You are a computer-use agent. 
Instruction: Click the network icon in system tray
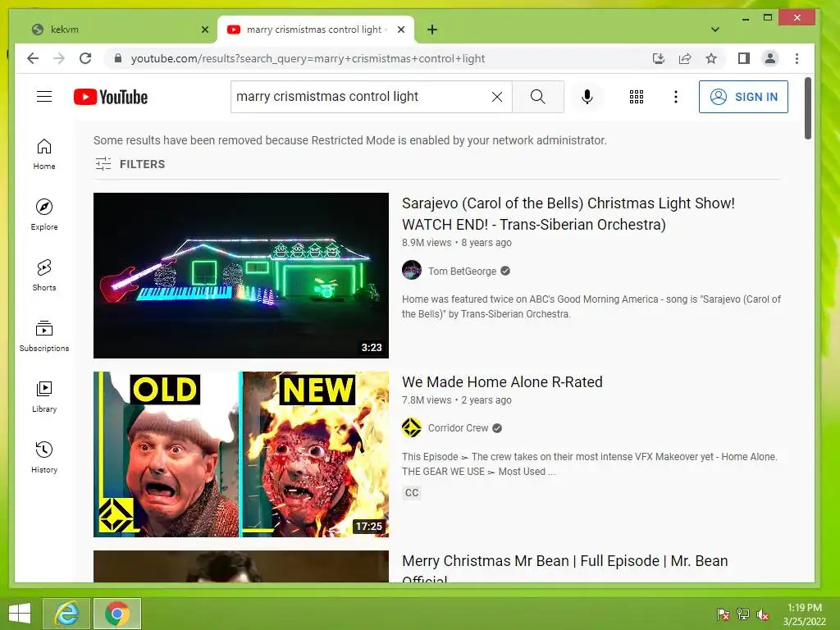tap(743, 614)
